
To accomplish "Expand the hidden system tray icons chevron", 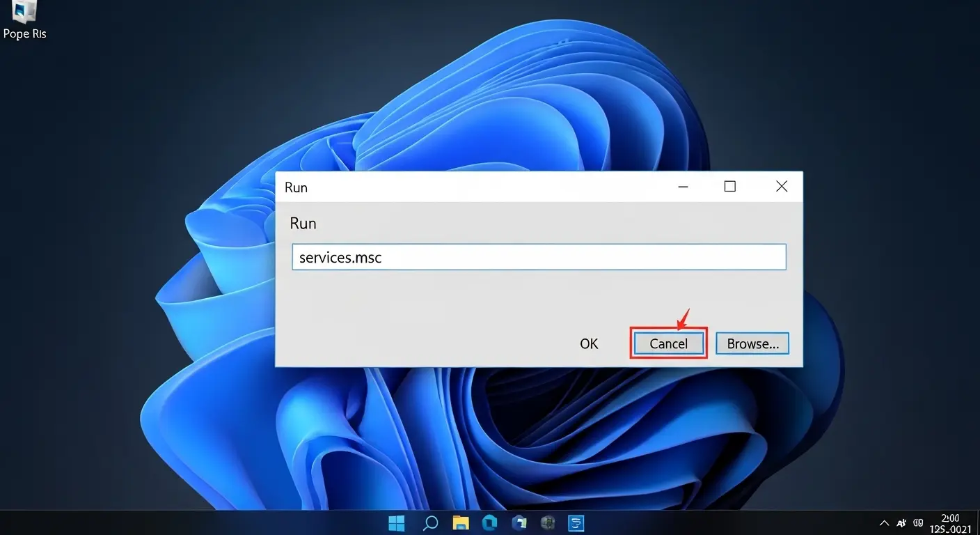I will pos(884,522).
